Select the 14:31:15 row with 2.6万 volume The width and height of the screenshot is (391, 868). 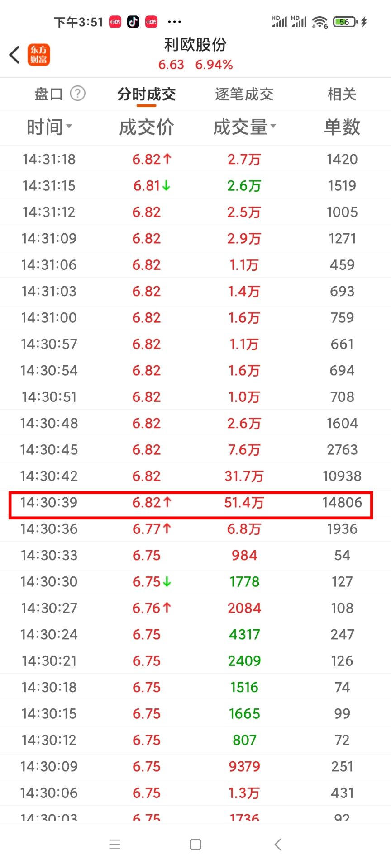pos(195,185)
